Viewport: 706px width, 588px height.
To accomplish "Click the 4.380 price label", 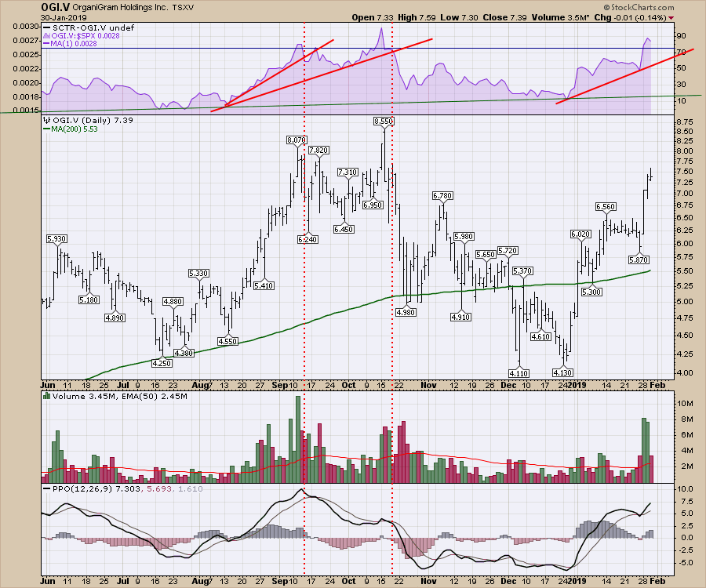I will point(184,353).
